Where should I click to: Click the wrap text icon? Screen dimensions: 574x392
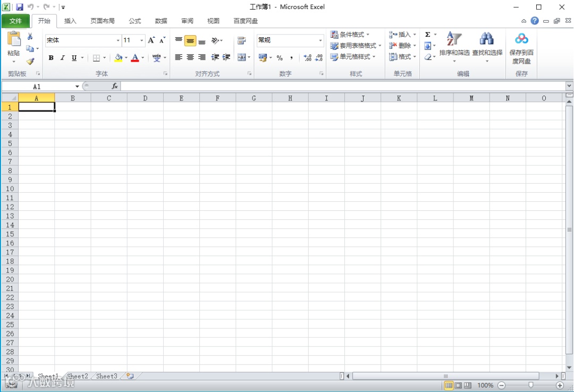[x=241, y=40]
